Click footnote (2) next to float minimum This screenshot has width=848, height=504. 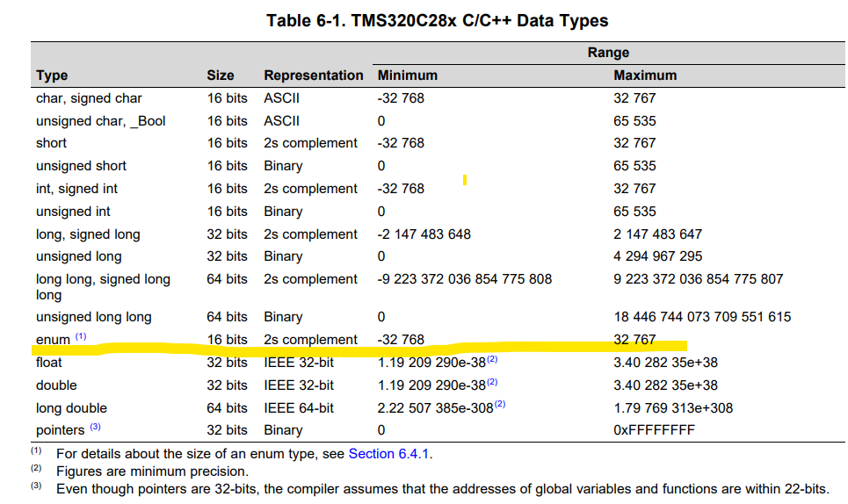492,359
